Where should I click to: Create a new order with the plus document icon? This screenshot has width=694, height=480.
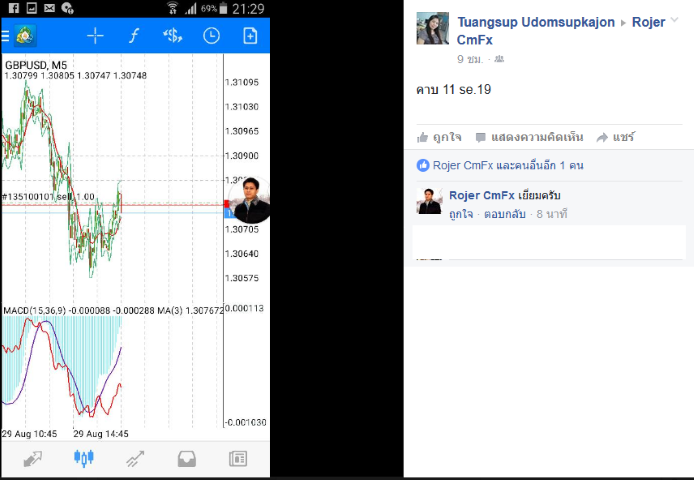coord(250,36)
